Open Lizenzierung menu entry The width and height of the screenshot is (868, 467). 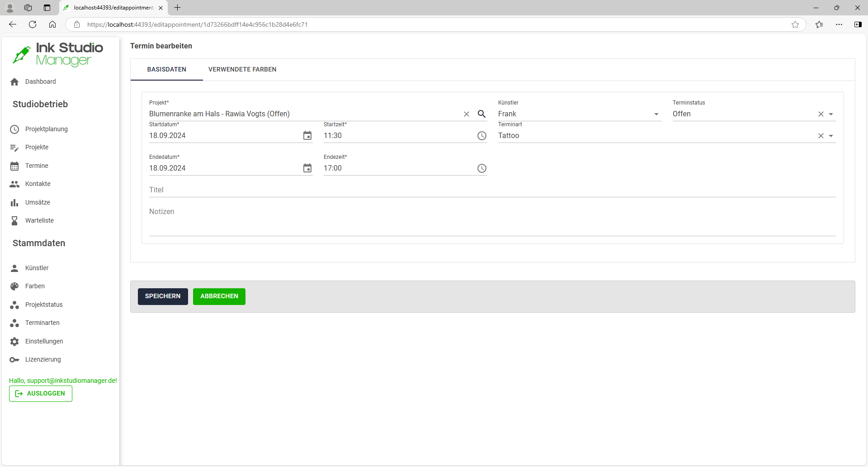pyautogui.click(x=43, y=360)
